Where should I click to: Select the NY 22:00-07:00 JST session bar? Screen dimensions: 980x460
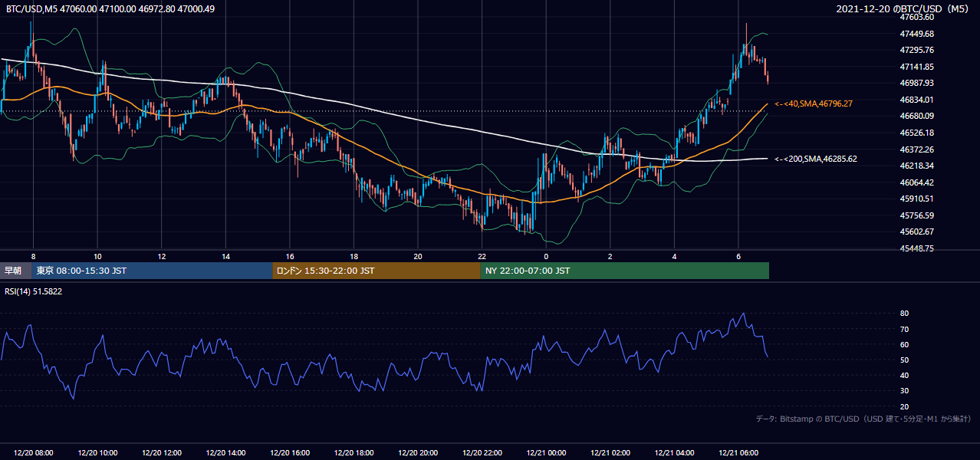tap(625, 271)
